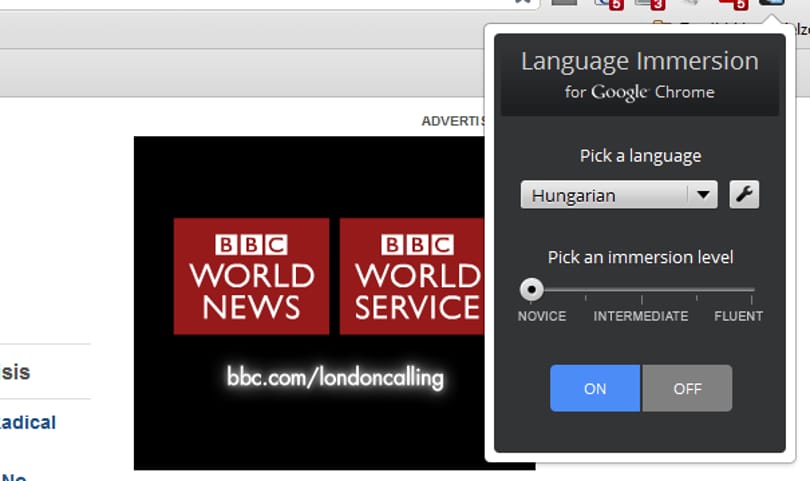
Task: Click the 'Pick a language' label
Action: [x=641, y=156]
